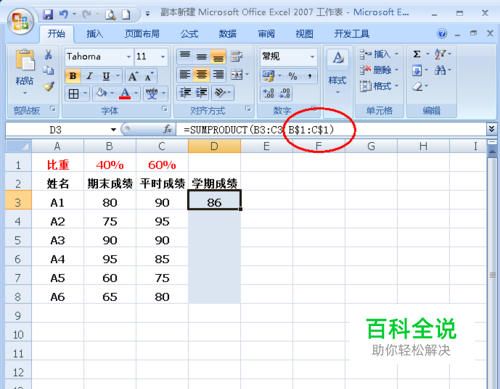Screen dimensions: 500x389
Task: Set top vertical alignment
Action: (x=185, y=56)
